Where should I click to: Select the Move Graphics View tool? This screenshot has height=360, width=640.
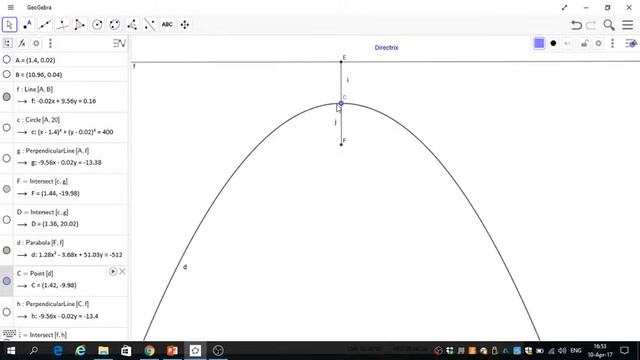184,24
